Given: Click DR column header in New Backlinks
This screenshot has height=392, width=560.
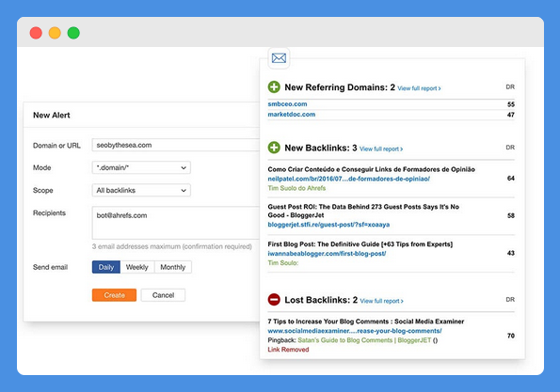Looking at the screenshot, I should 510,148.
